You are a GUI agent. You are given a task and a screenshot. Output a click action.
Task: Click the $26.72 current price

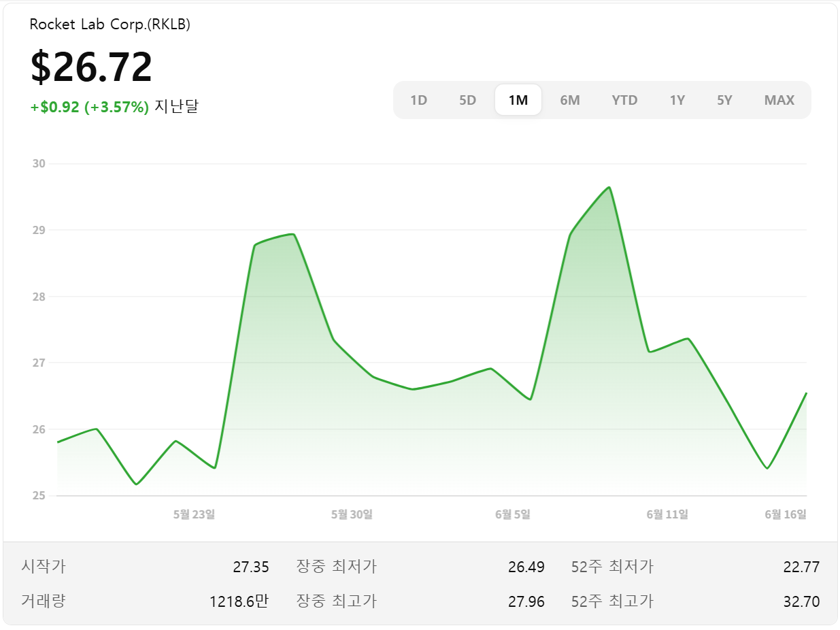pyautogui.click(x=92, y=66)
